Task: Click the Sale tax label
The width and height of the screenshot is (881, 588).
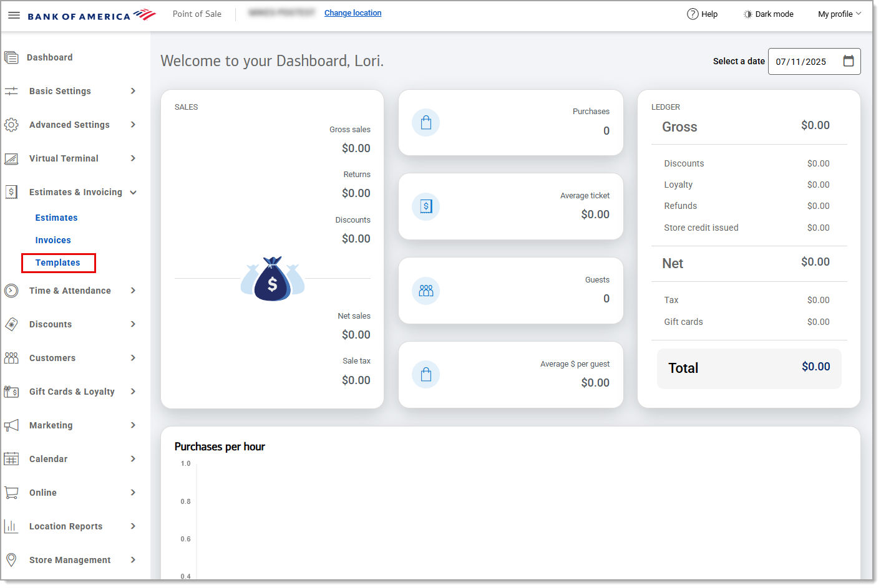Action: click(356, 361)
